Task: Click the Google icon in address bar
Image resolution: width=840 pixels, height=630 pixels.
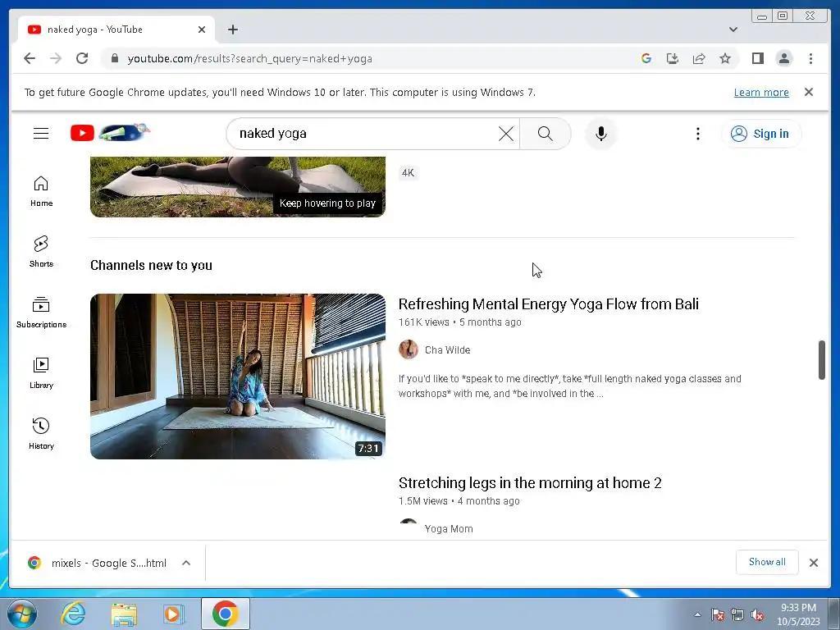Action: (x=646, y=58)
